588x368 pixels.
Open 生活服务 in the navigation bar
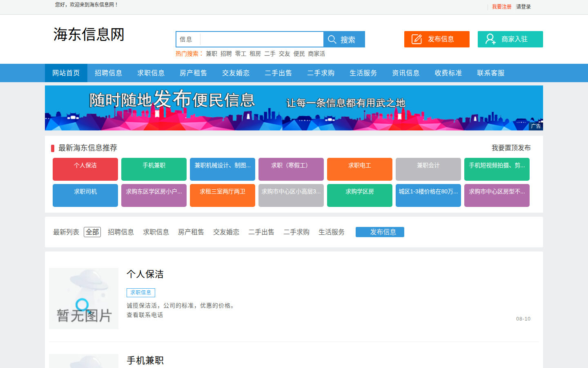tap(363, 73)
